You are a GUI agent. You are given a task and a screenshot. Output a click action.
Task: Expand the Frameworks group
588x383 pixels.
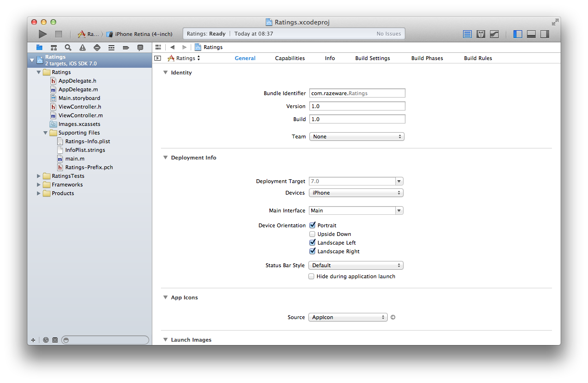click(x=39, y=185)
